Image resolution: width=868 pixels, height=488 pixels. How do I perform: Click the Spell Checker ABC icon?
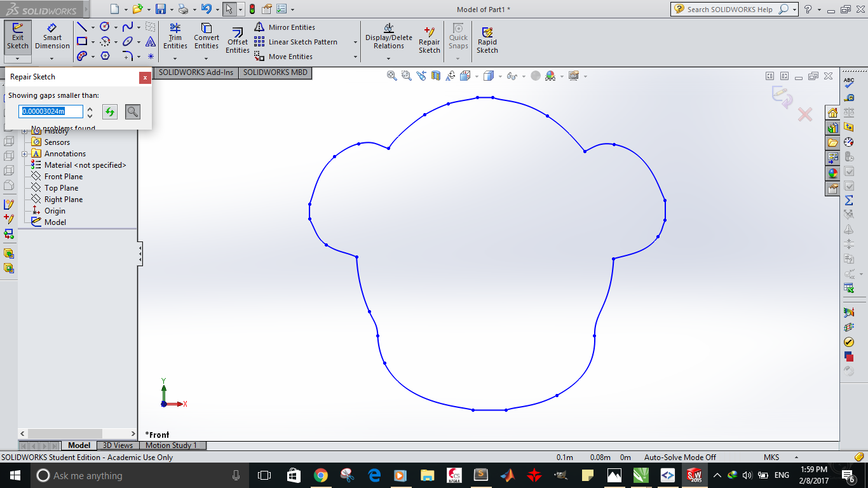click(849, 83)
